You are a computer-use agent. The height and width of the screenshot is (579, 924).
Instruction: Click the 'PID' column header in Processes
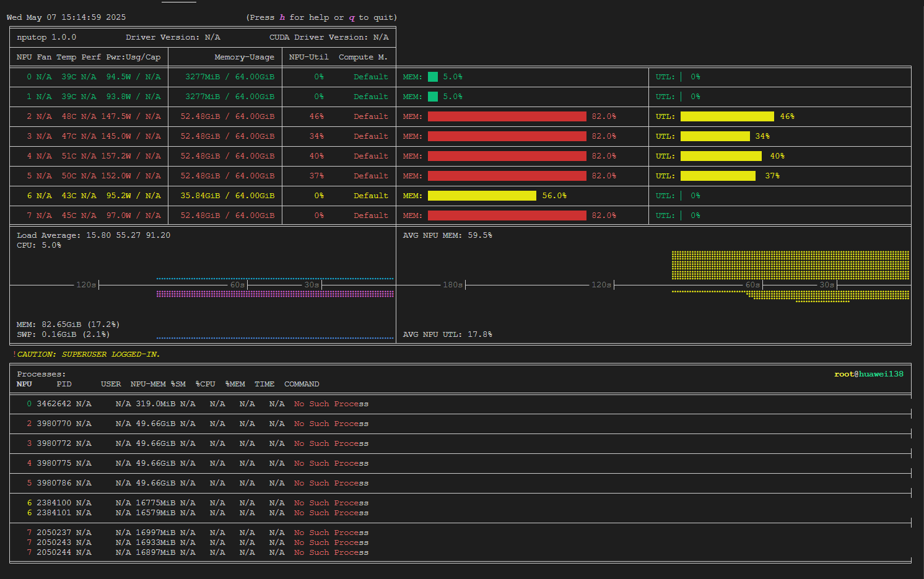(64, 384)
